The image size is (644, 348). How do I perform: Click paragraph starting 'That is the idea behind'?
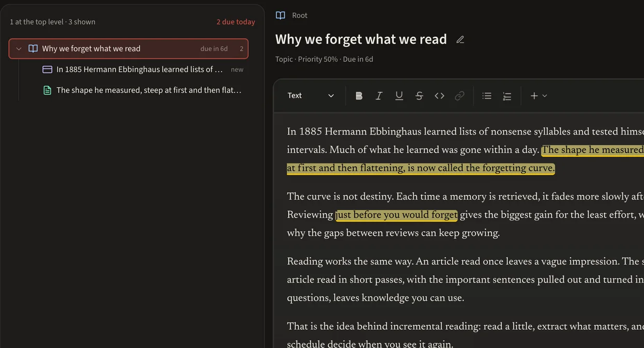[465, 335]
